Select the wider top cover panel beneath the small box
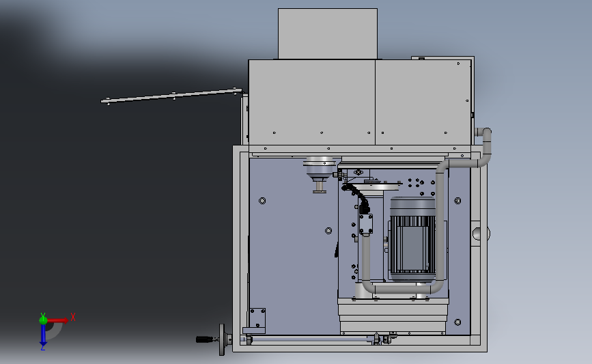Image resolution: width=592 pixels, height=364 pixels. point(312,102)
